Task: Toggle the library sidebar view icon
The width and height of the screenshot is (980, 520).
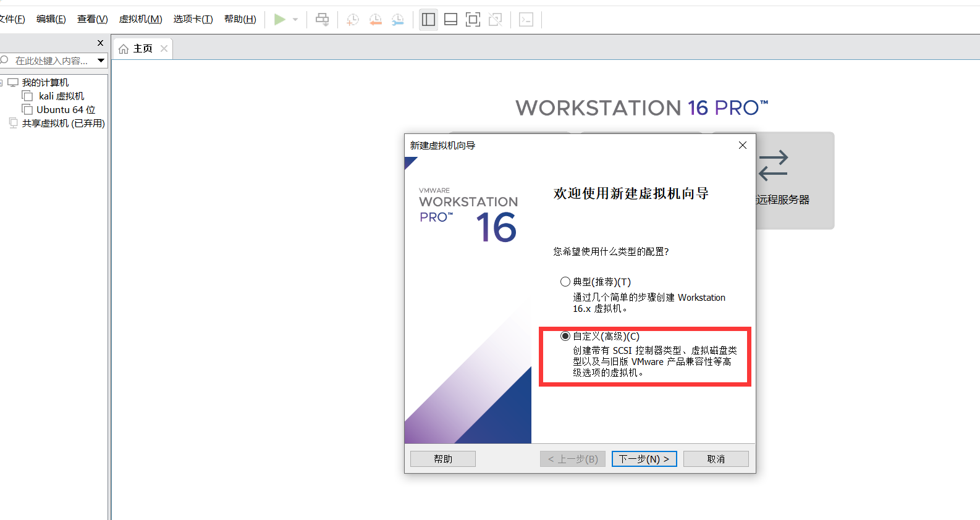Action: click(428, 19)
